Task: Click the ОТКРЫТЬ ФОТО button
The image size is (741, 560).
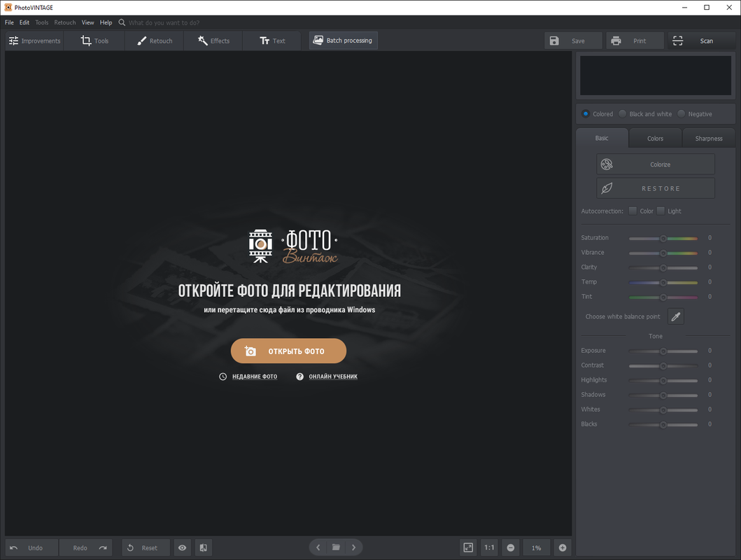Action: click(288, 351)
